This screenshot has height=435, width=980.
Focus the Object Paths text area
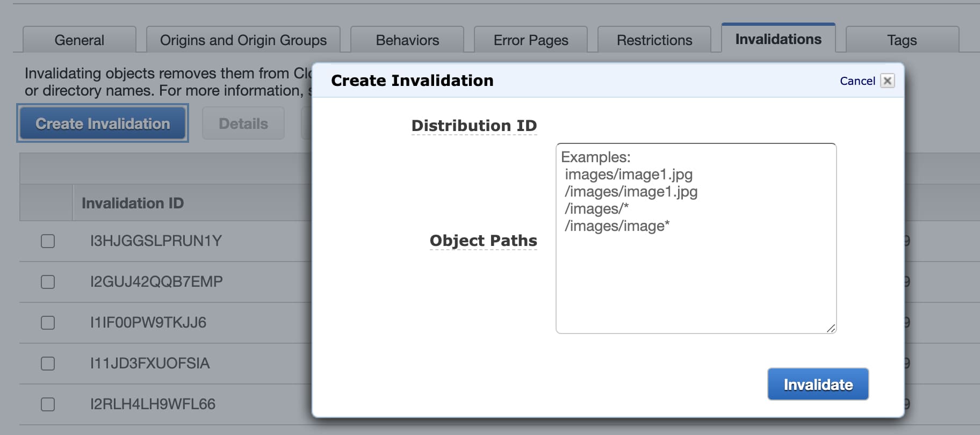pyautogui.click(x=696, y=269)
